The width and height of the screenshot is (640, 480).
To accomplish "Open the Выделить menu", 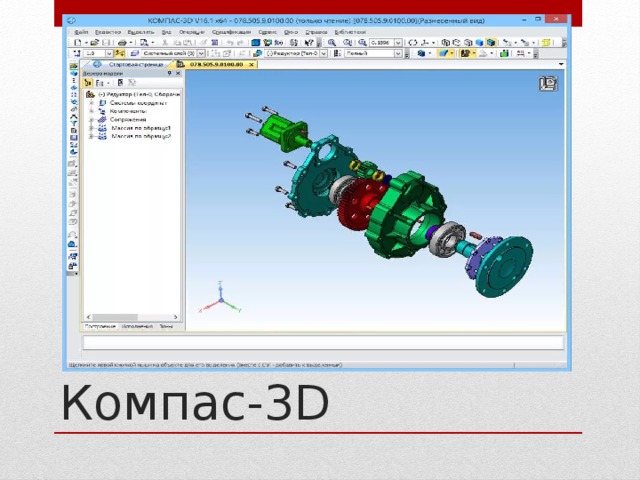I will (141, 32).
